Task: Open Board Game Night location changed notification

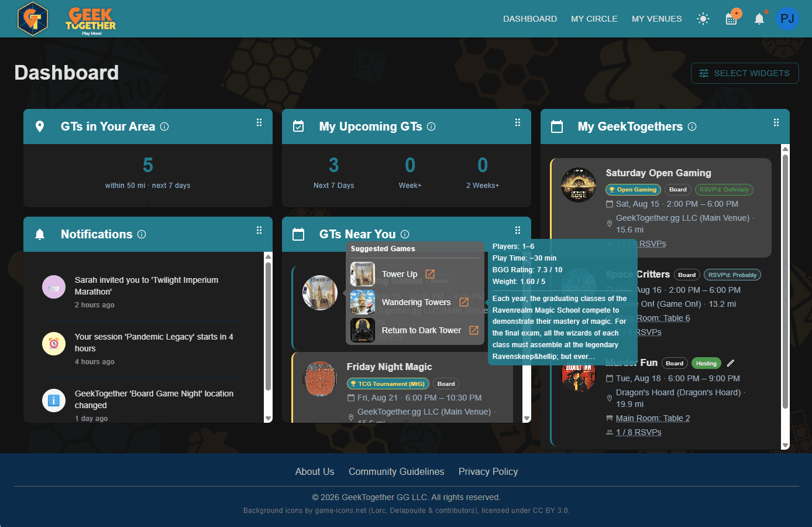Action: pyautogui.click(x=143, y=404)
